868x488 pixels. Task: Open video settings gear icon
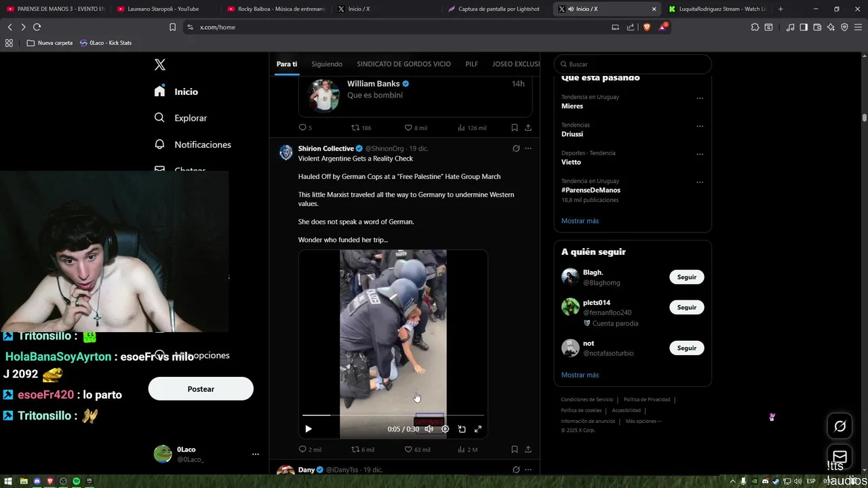coord(446,429)
